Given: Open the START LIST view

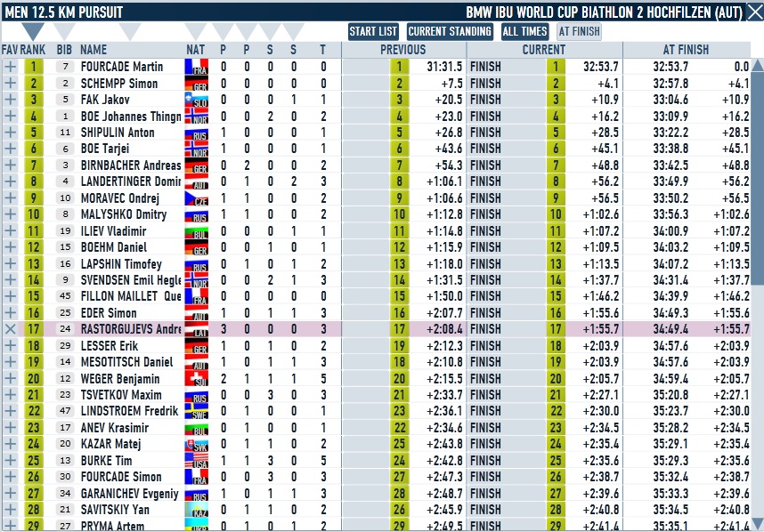Looking at the screenshot, I should (x=373, y=32).
